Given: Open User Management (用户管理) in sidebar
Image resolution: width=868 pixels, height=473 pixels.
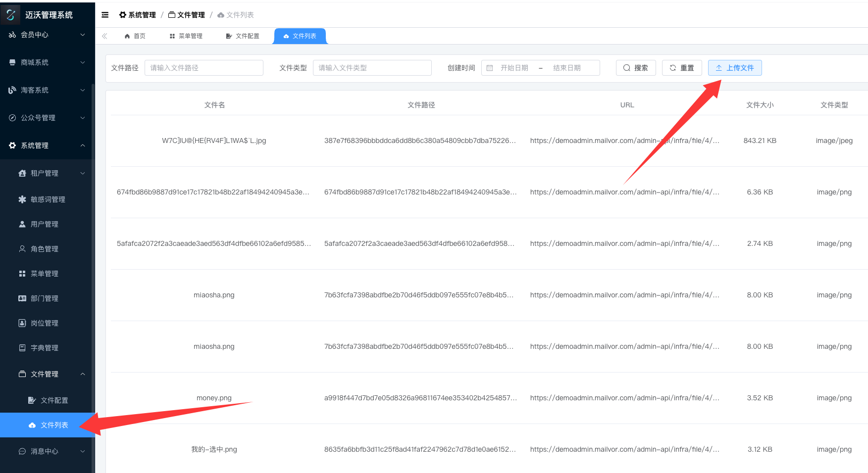Looking at the screenshot, I should (x=45, y=224).
